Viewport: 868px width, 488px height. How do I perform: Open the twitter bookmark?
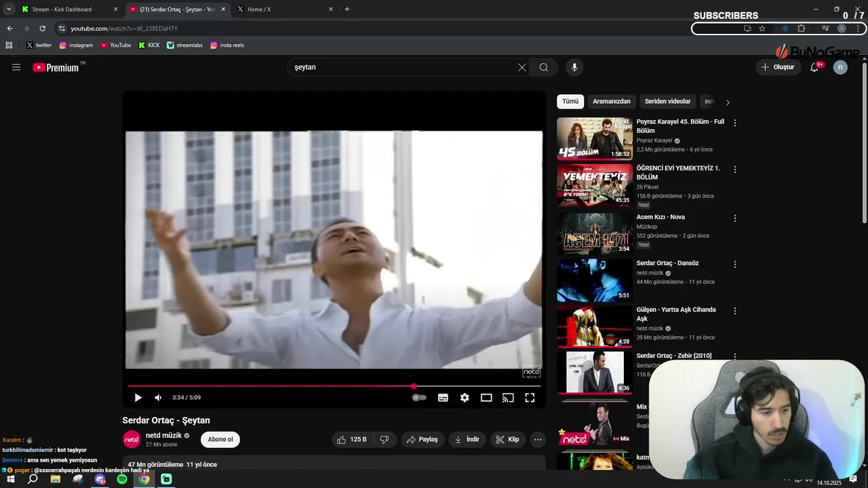click(x=39, y=45)
